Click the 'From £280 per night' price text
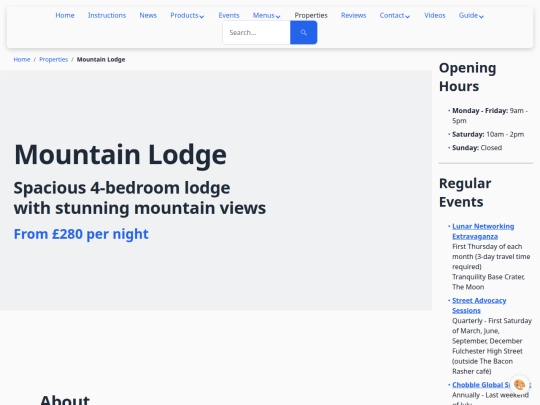The image size is (540, 405). tap(81, 234)
